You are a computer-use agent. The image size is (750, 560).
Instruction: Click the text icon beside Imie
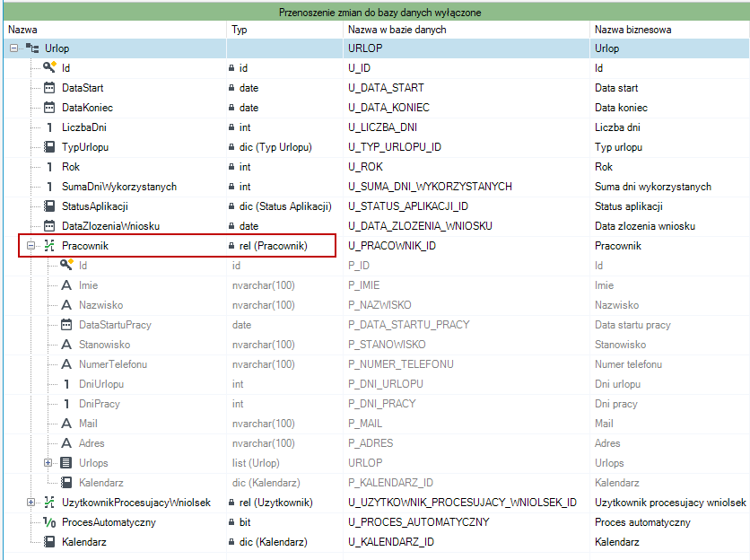pyautogui.click(x=66, y=285)
